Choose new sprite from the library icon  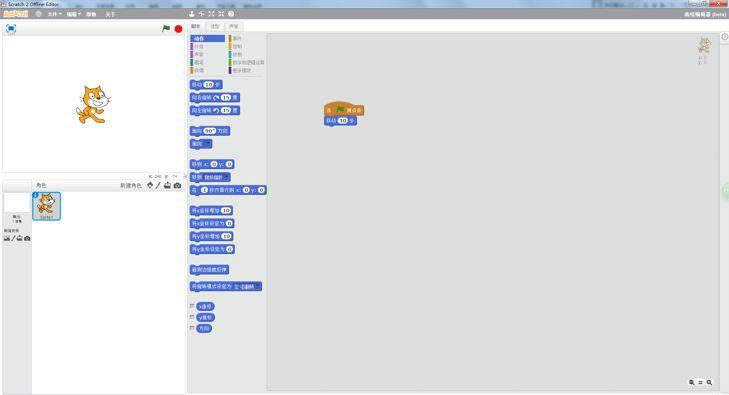[150, 185]
